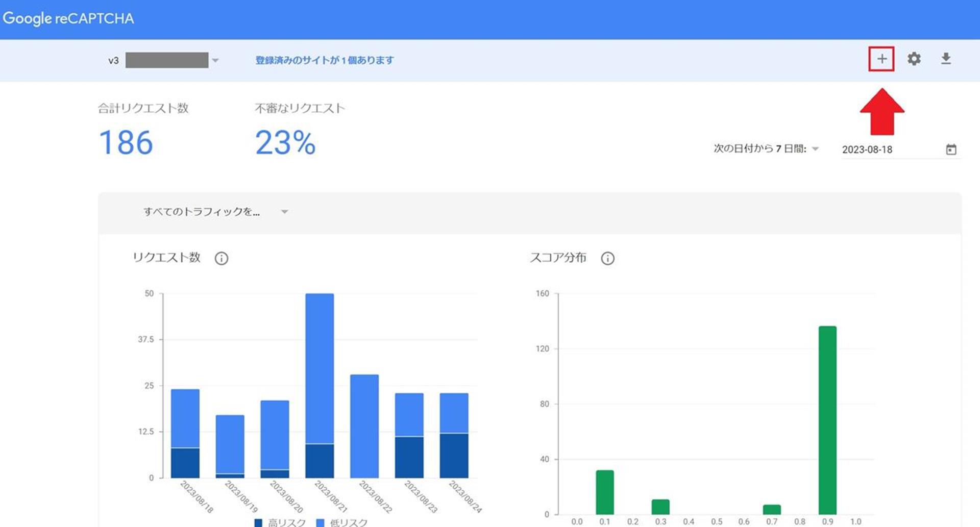
Task: Click the green 0.9 score bar
Action: [x=827, y=418]
